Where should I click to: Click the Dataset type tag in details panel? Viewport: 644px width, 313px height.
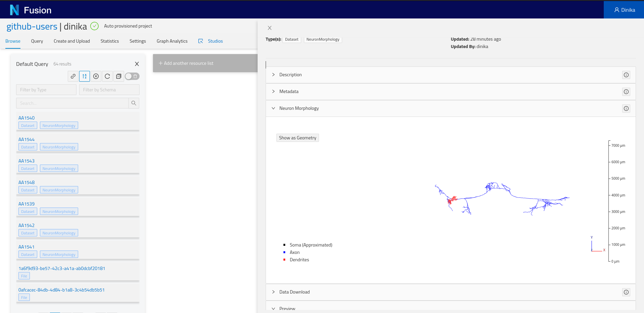(292, 39)
